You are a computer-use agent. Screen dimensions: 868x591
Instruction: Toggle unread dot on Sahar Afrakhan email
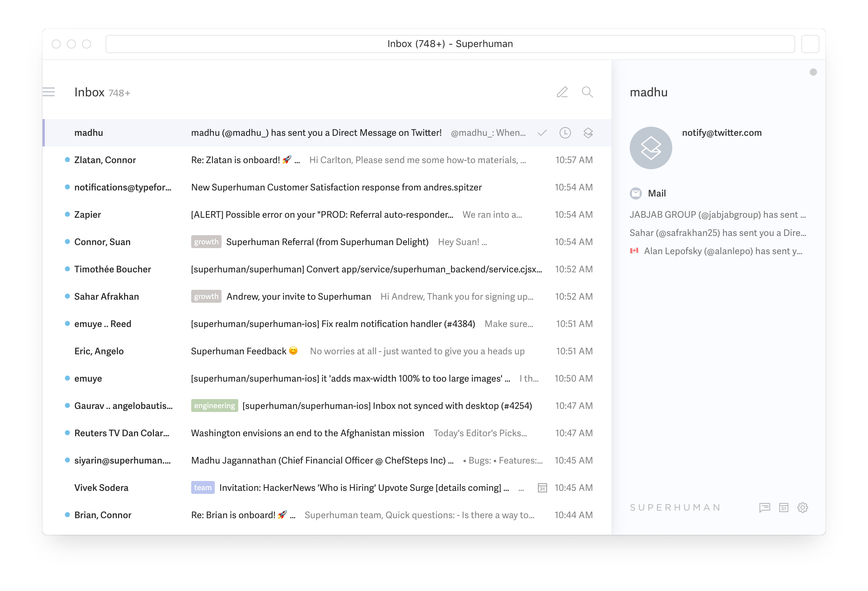coord(67,296)
